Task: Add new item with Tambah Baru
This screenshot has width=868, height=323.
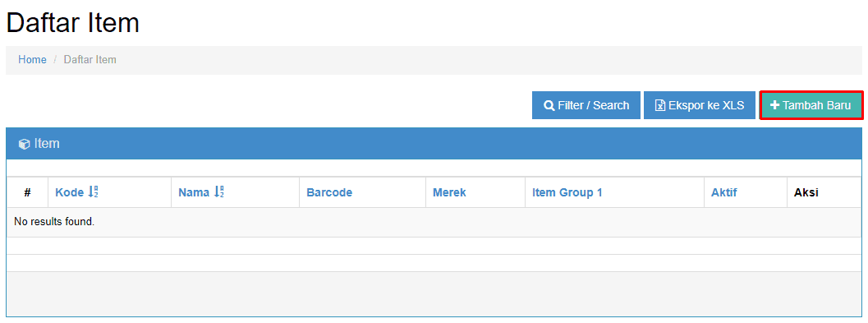Action: tap(811, 105)
